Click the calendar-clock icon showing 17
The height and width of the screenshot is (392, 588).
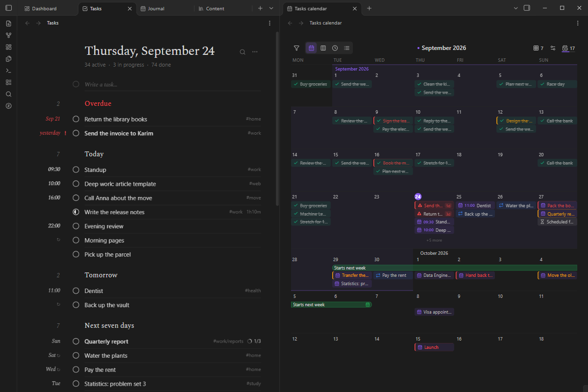(568, 48)
